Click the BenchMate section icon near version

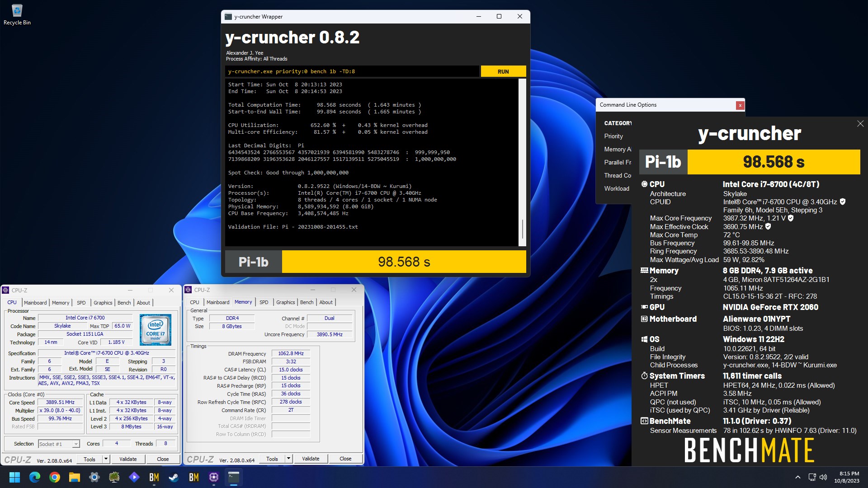coord(644,421)
